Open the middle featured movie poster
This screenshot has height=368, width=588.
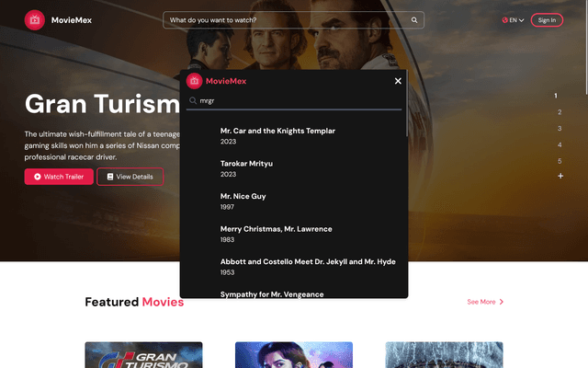click(294, 355)
